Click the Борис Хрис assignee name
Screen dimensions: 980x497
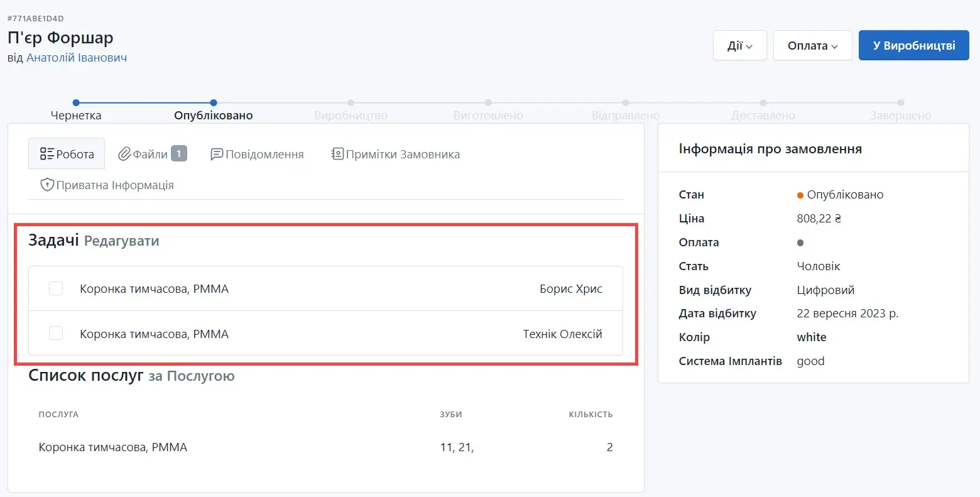click(571, 289)
